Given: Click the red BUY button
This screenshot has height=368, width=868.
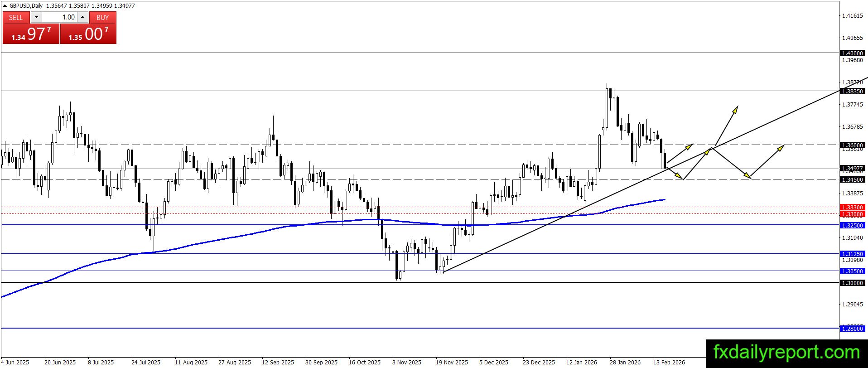Looking at the screenshot, I should (103, 17).
